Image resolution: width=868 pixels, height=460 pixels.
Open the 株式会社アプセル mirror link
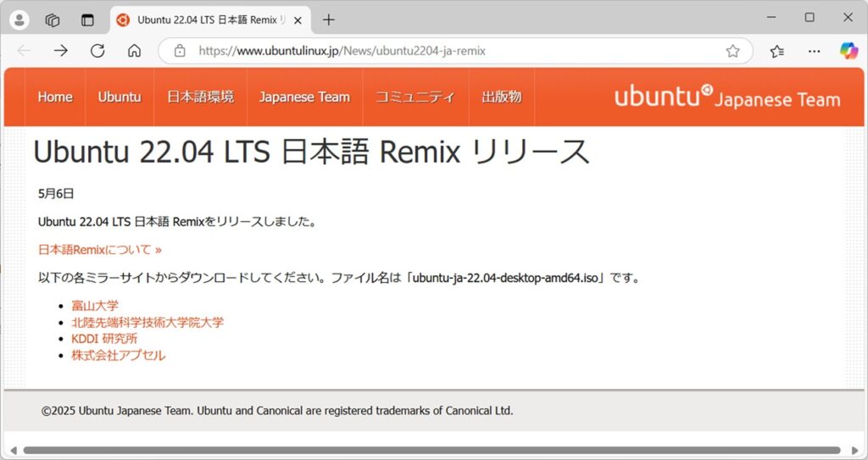point(118,356)
